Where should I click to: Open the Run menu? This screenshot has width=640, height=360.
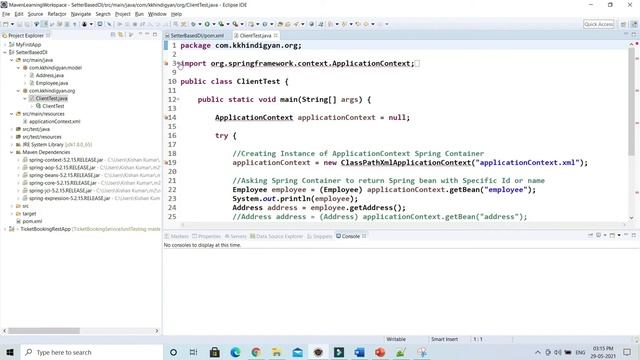click(139, 14)
